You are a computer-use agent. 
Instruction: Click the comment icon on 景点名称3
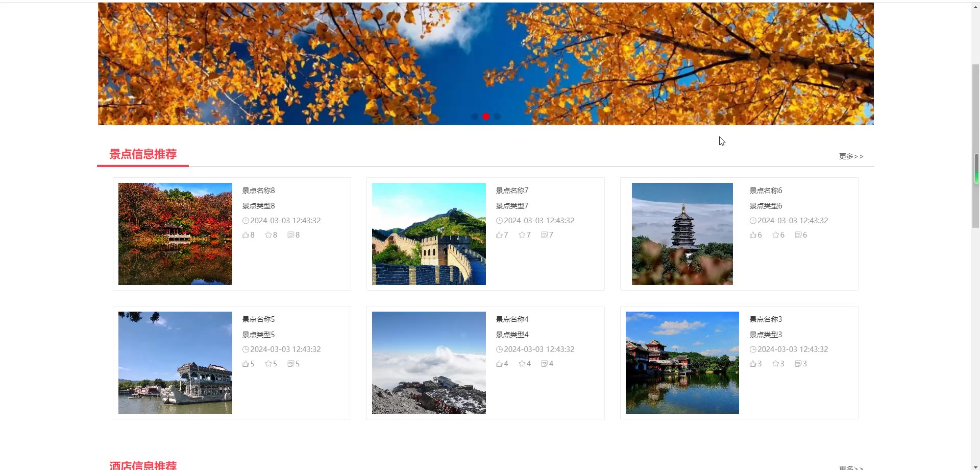pyautogui.click(x=798, y=364)
